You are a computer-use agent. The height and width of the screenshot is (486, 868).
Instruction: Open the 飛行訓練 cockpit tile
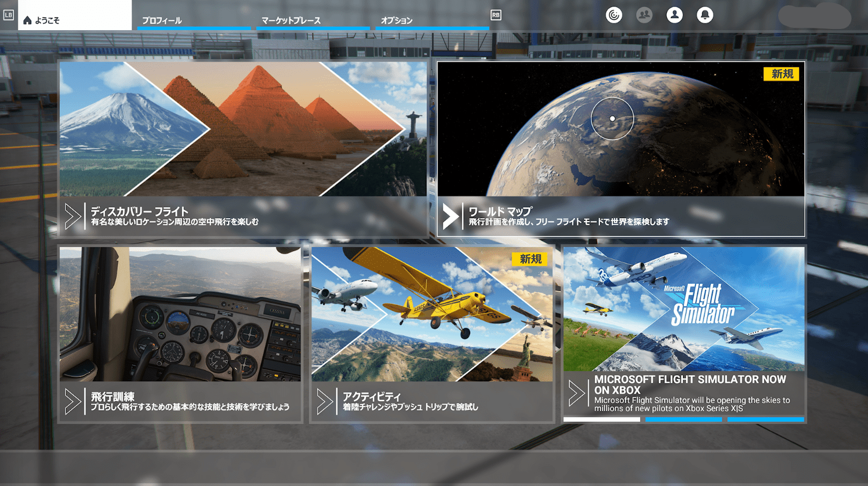click(180, 335)
